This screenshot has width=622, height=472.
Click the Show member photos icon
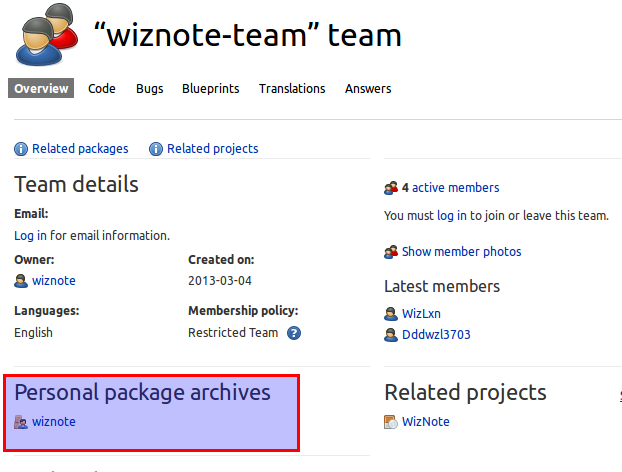pos(391,252)
